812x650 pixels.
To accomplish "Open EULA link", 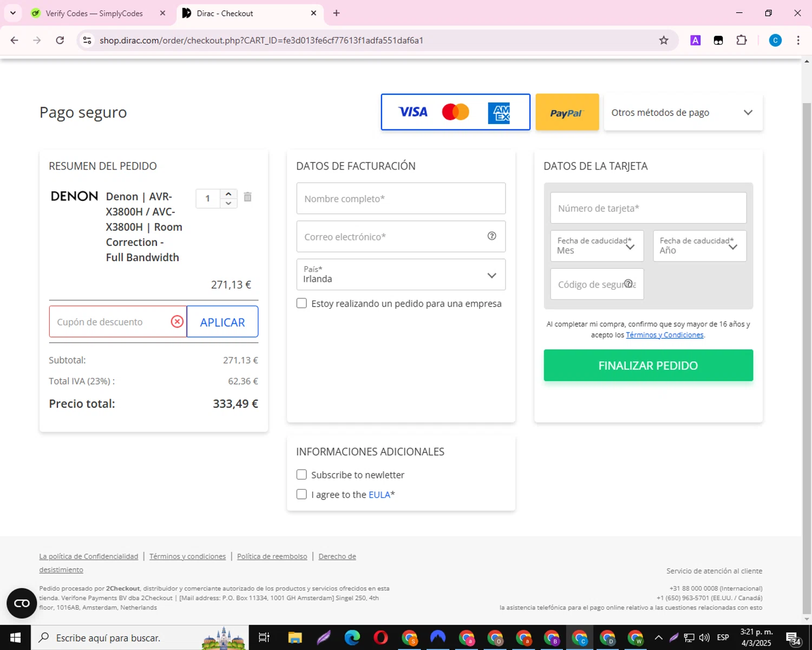I will 379,495.
